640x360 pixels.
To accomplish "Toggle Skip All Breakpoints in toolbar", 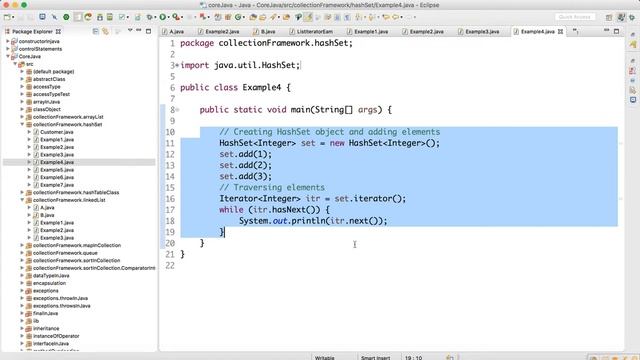I will [x=54, y=17].
